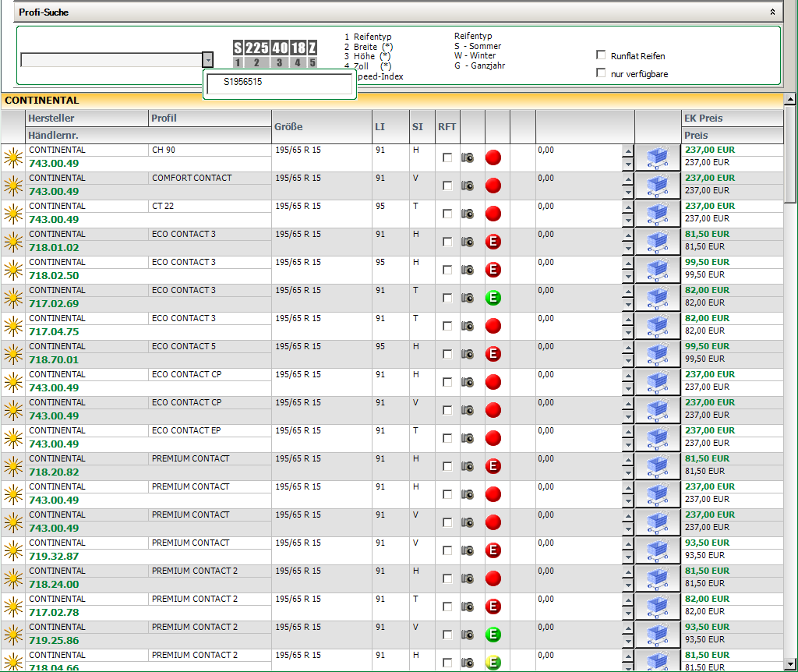Image resolution: width=798 pixels, height=672 pixels.
Task: Decrease quantity for tire 719.32.87
Action: point(628,557)
